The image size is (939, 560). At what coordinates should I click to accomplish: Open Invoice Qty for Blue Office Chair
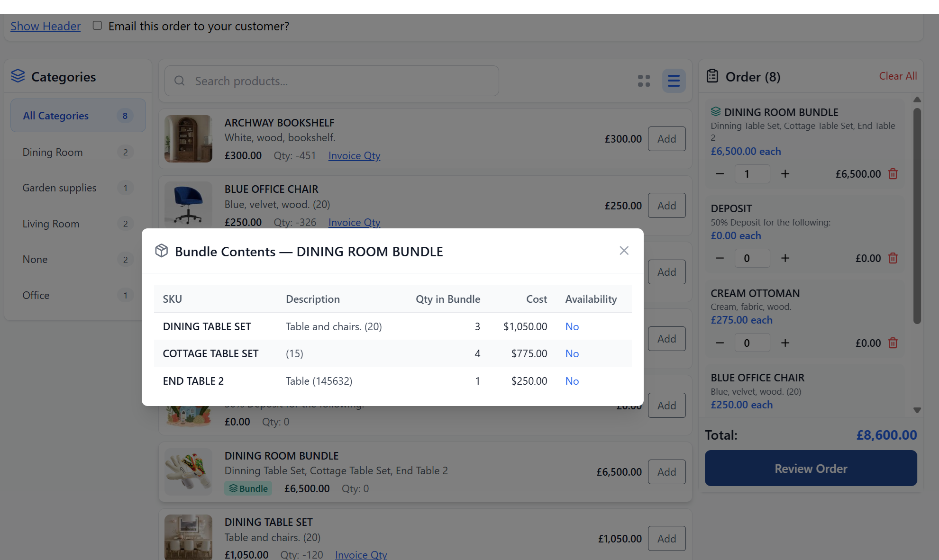click(354, 222)
